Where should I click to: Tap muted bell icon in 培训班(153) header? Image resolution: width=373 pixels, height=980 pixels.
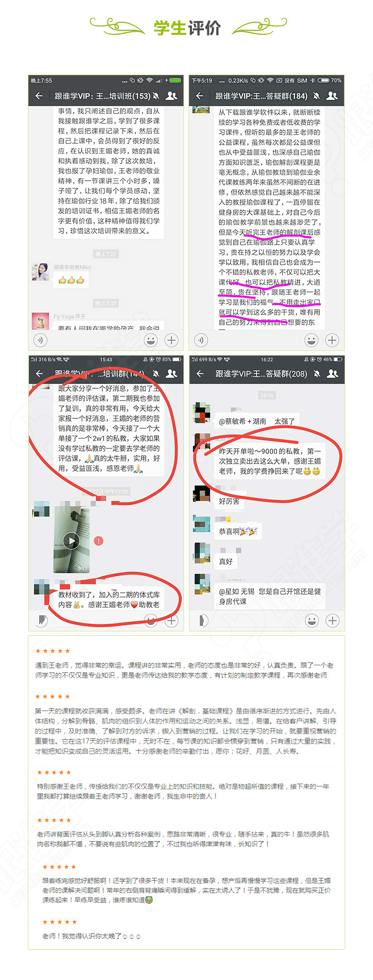pyautogui.click(x=156, y=96)
